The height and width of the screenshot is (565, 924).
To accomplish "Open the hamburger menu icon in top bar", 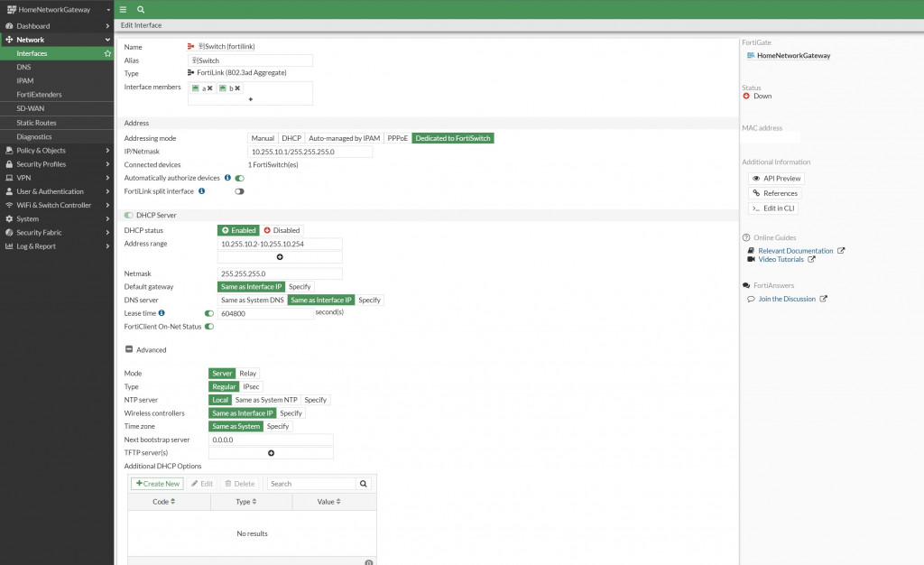I will pyautogui.click(x=123, y=9).
